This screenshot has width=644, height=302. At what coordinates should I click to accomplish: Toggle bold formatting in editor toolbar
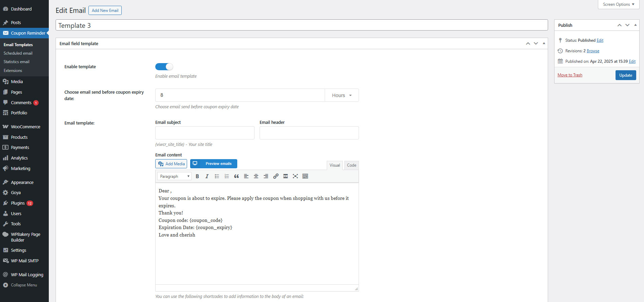click(197, 176)
